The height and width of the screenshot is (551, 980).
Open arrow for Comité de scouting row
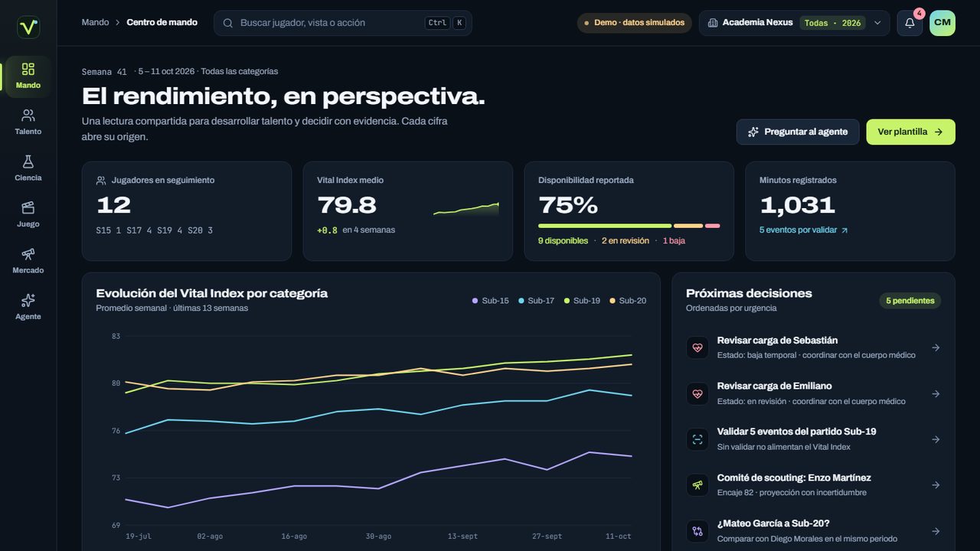click(x=936, y=485)
